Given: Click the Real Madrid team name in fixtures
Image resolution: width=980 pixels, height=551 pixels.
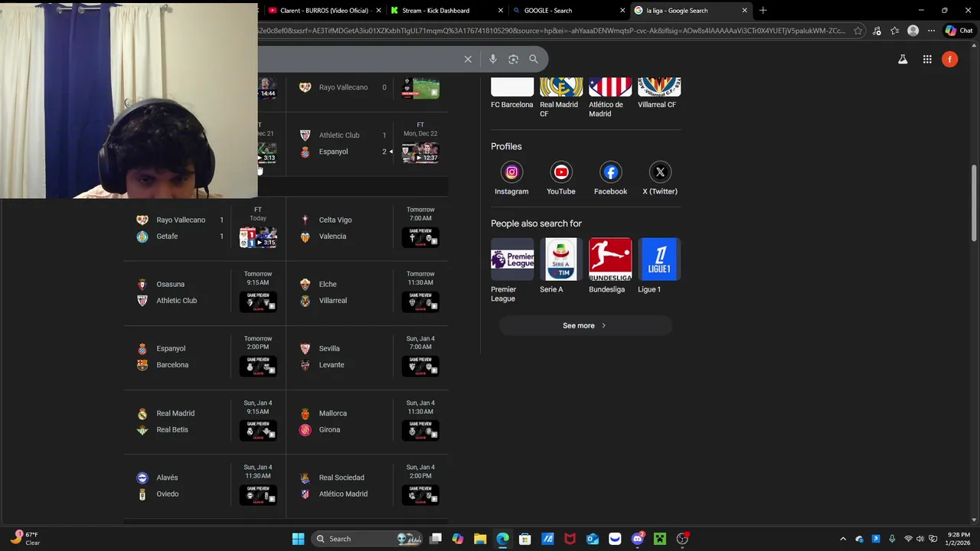Looking at the screenshot, I should [x=175, y=413].
